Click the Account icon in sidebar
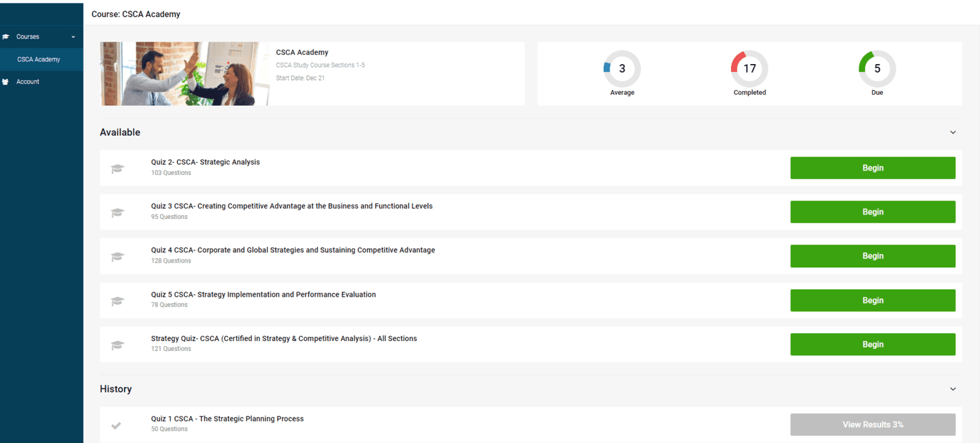Viewport: 980px width, 443px height. [6, 82]
